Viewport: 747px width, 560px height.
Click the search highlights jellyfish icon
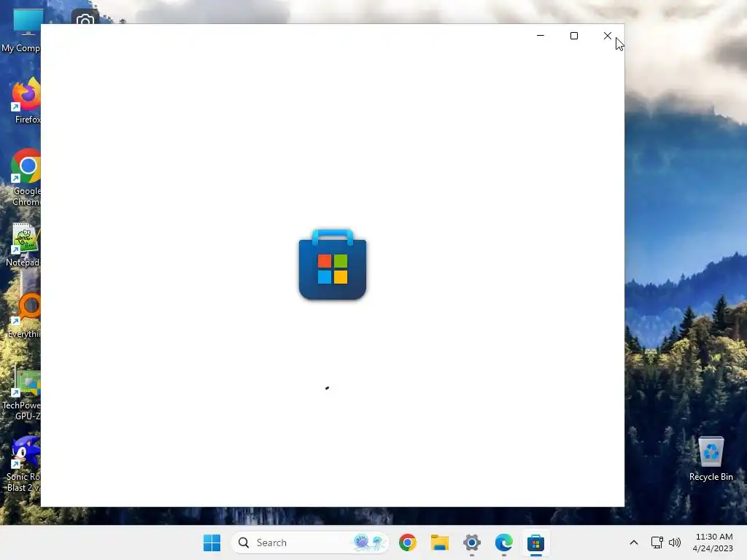pyautogui.click(x=369, y=542)
